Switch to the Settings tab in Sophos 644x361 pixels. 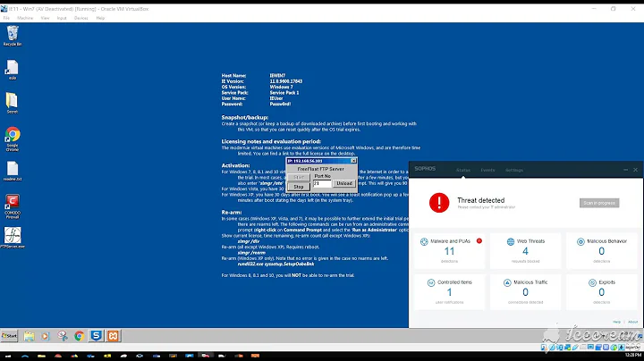(513, 170)
